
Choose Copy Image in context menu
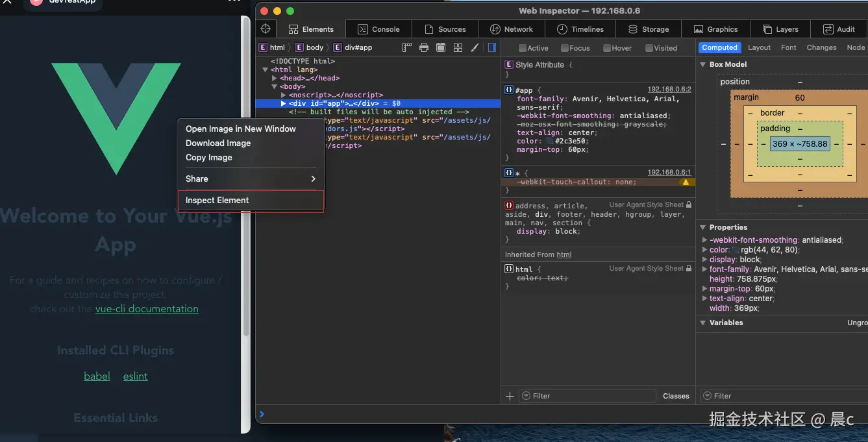(251, 158)
